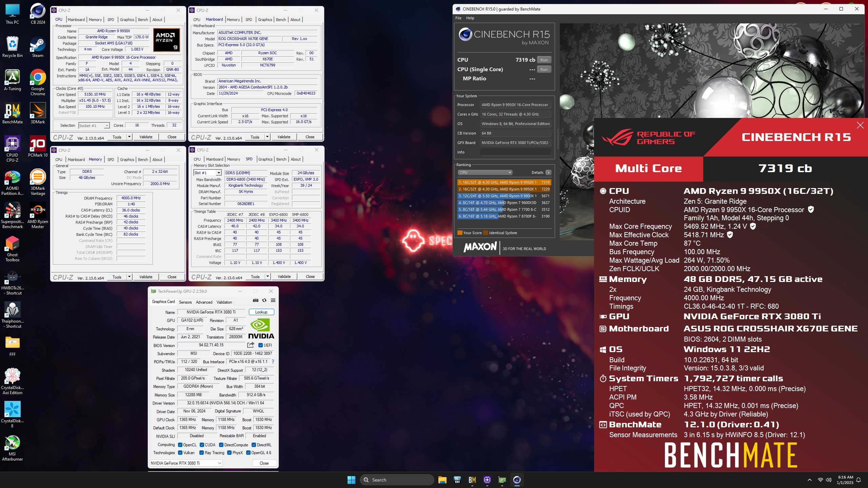Open the Windows Start button

tap(351, 480)
